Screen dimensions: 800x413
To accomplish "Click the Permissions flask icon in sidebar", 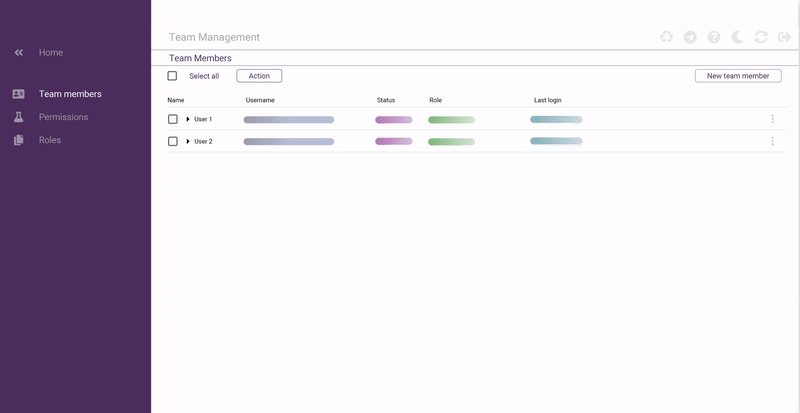I will point(18,117).
